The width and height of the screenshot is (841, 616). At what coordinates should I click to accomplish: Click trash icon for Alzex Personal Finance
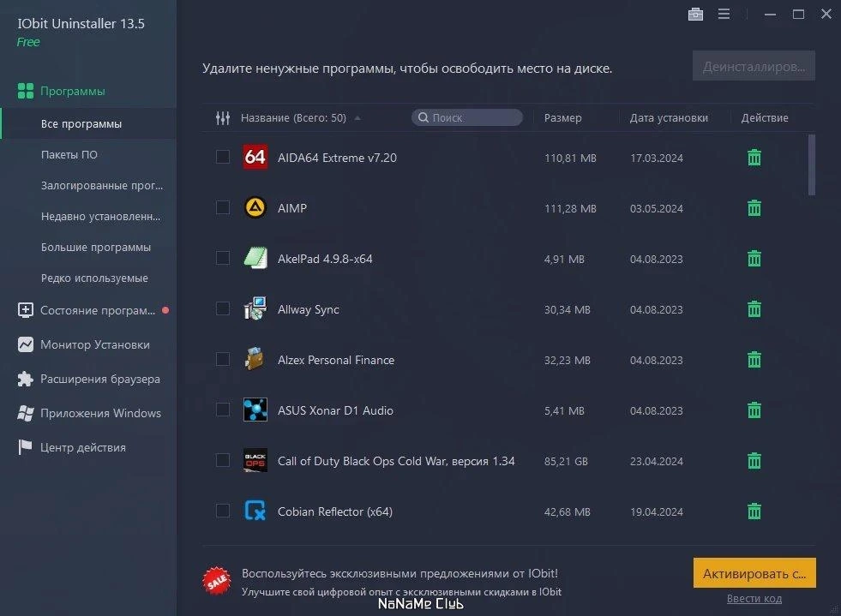click(754, 360)
